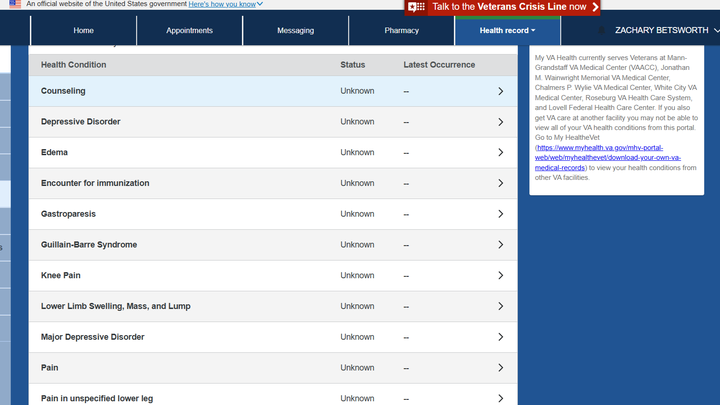Expand the Health record dropdown menu
This screenshot has width=720, height=405.
[507, 31]
